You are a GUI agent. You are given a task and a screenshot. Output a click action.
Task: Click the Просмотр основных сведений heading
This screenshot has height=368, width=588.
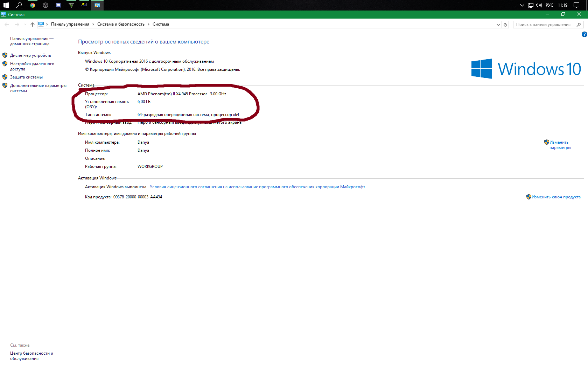143,42
